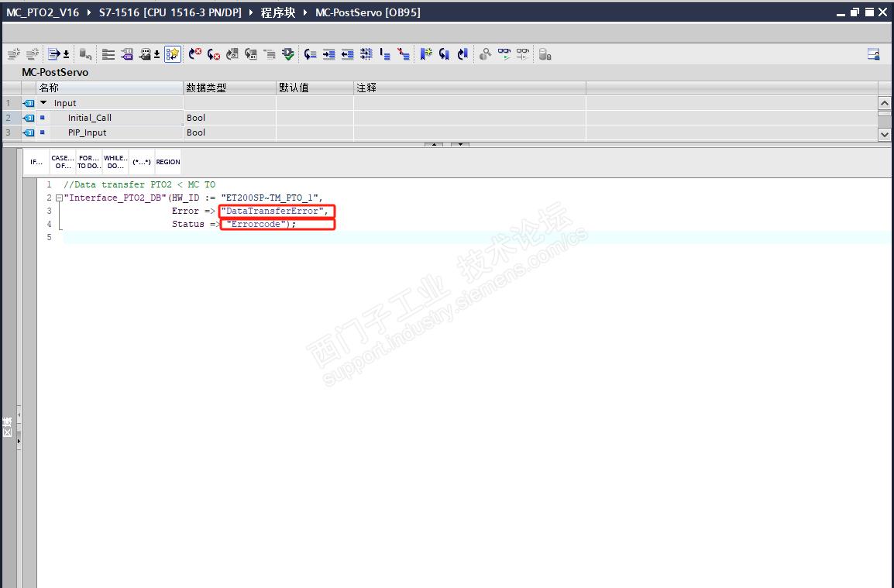Insert CASE... OF... statement from favorites
Screen dimensions: 894x588
point(63,162)
